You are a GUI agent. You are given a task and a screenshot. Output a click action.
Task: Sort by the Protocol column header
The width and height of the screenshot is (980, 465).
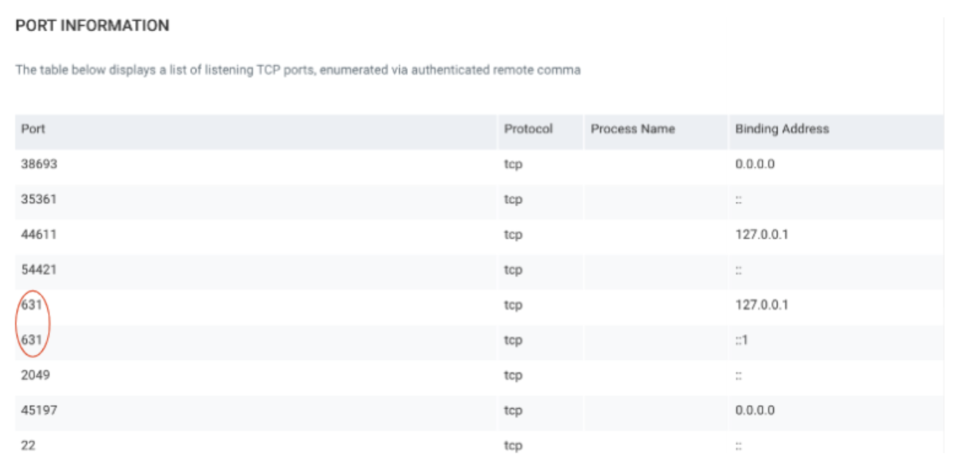point(528,129)
